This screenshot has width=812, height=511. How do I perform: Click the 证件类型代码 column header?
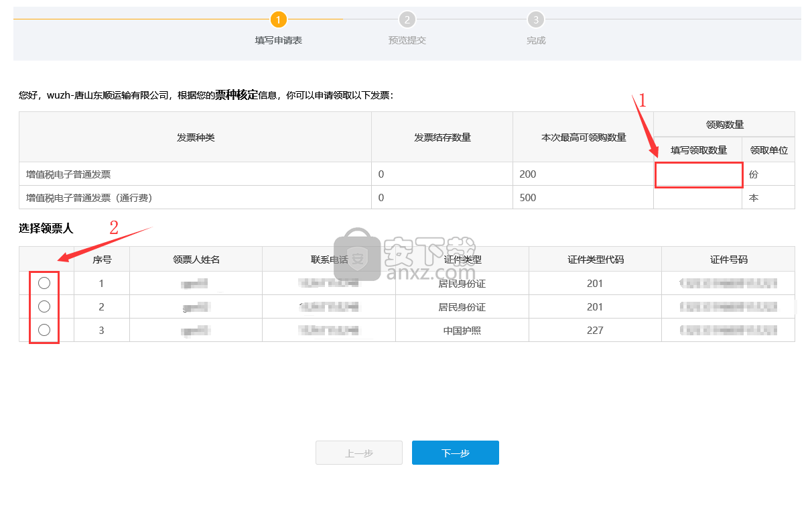coord(596,260)
